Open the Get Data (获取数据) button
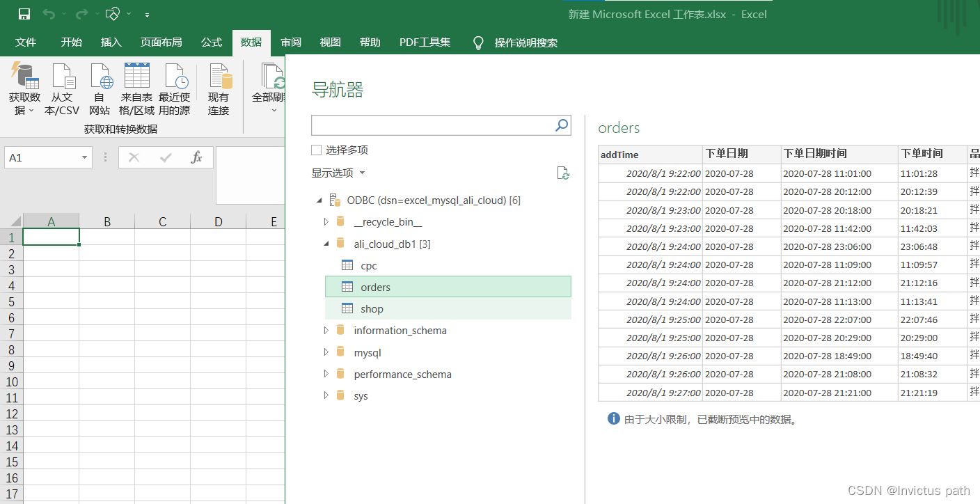Viewport: 980px width, 504px height. pyautogui.click(x=24, y=88)
